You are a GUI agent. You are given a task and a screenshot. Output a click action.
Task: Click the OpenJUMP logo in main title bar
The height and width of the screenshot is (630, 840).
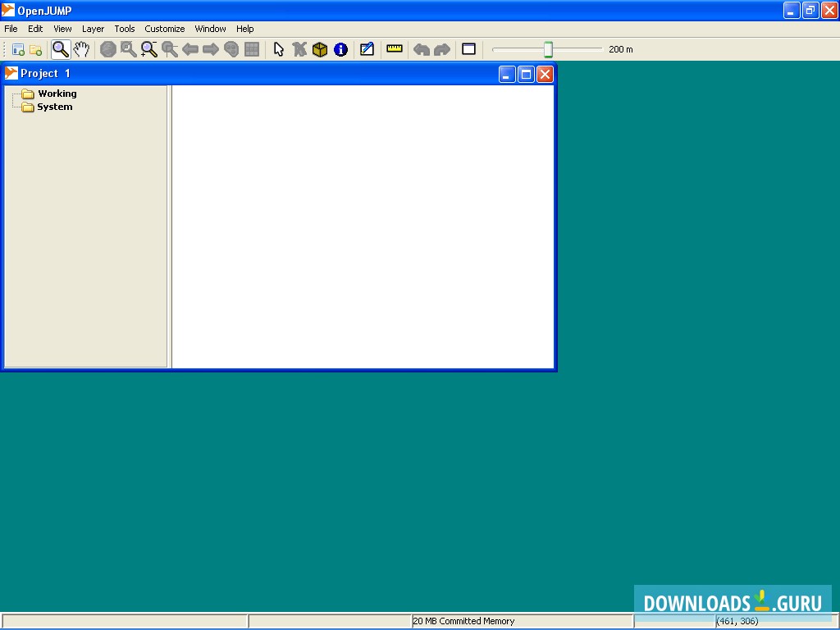(x=8, y=10)
